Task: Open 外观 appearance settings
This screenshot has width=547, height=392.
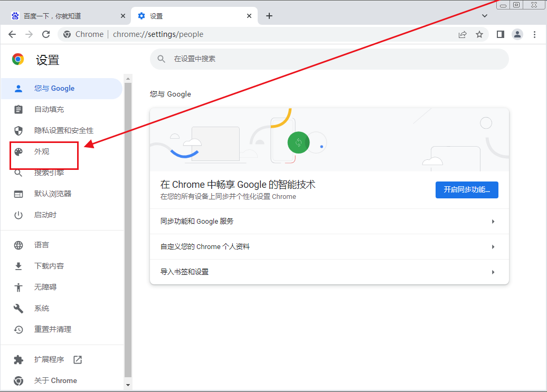Action: (62, 151)
